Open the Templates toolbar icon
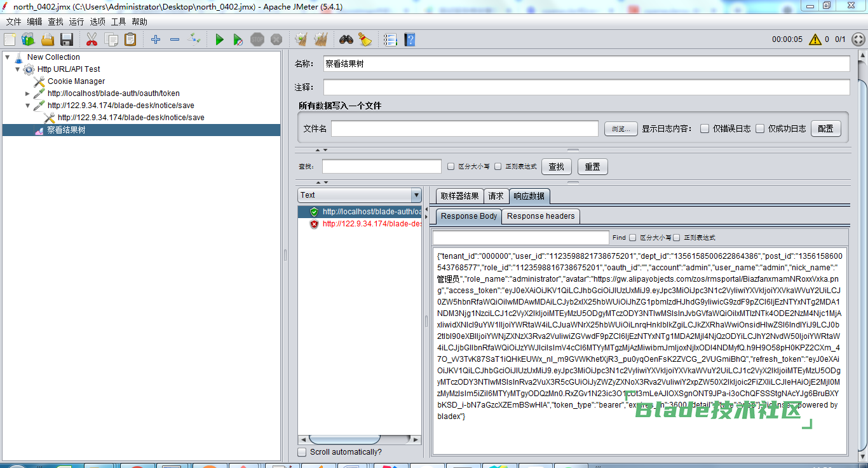 [28, 39]
